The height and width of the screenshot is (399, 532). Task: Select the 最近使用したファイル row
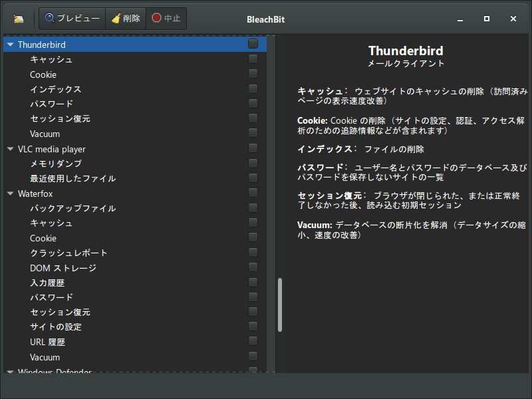[135, 178]
